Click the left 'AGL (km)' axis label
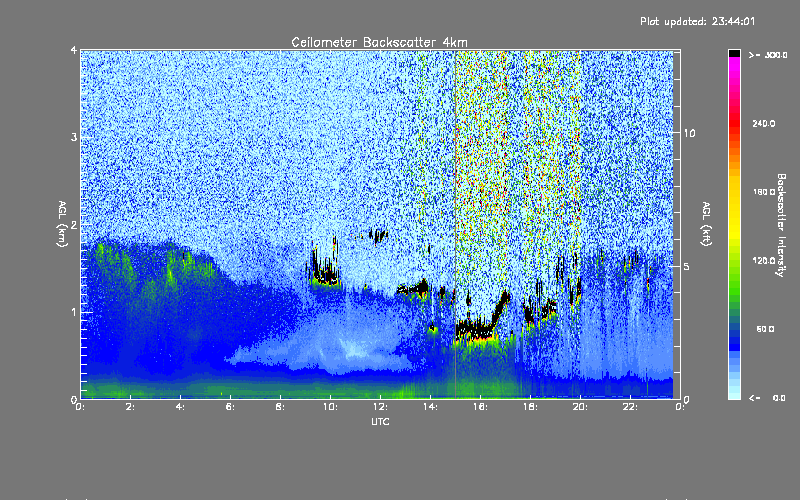This screenshot has height=500, width=800. [62, 224]
